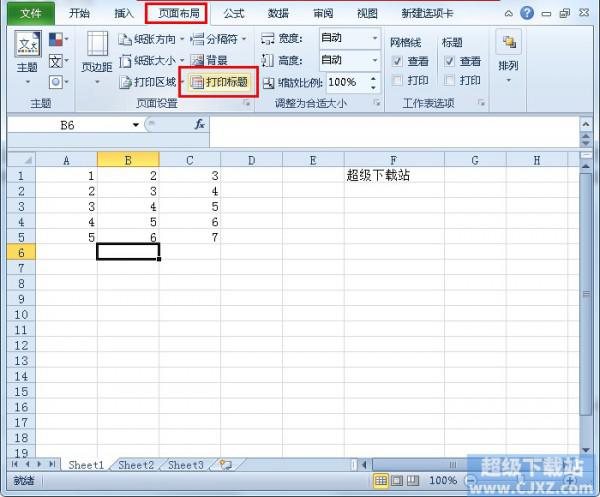
Task: Click the Select All corner button
Action: [x=21, y=160]
